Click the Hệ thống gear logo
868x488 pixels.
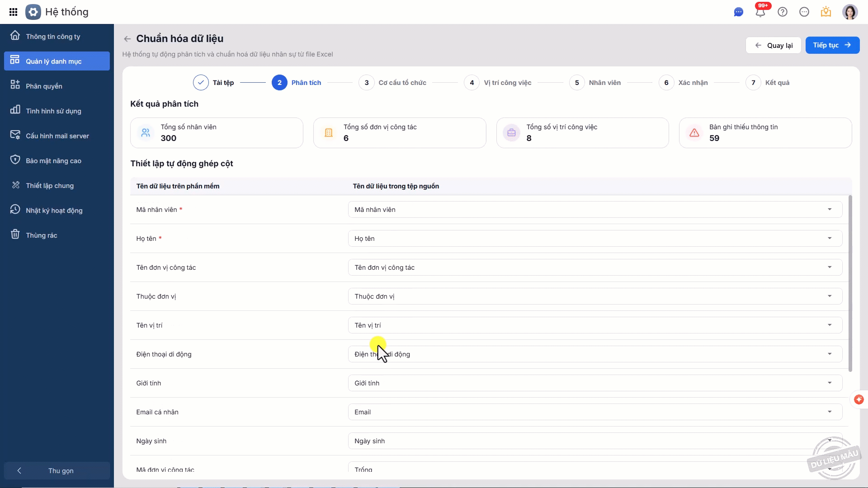33,12
